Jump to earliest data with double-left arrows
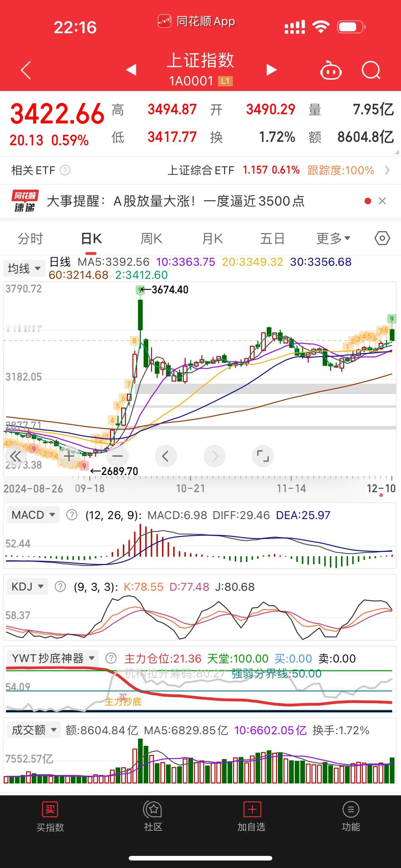Viewport: 401px width, 868px height. 16,456
